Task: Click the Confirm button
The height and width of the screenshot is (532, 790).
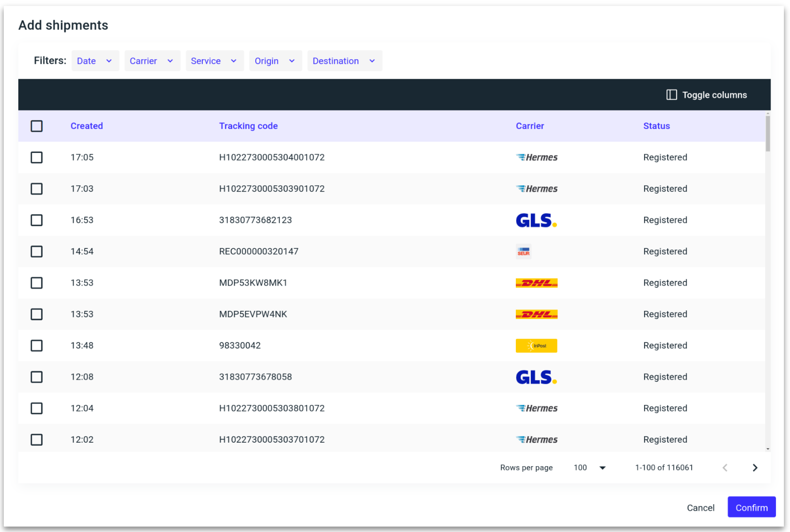Action: click(x=751, y=507)
